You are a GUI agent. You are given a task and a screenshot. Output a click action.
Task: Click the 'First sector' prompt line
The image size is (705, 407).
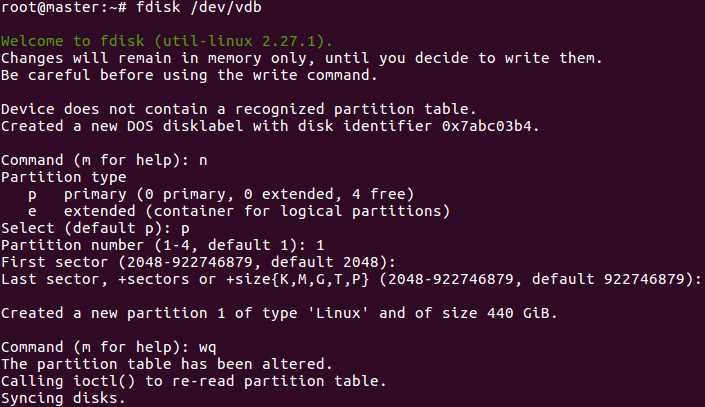198,262
